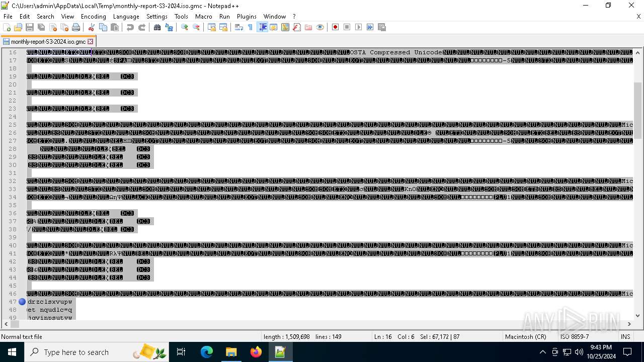Open the Plugins menu
The image size is (644, 362).
(247, 16)
